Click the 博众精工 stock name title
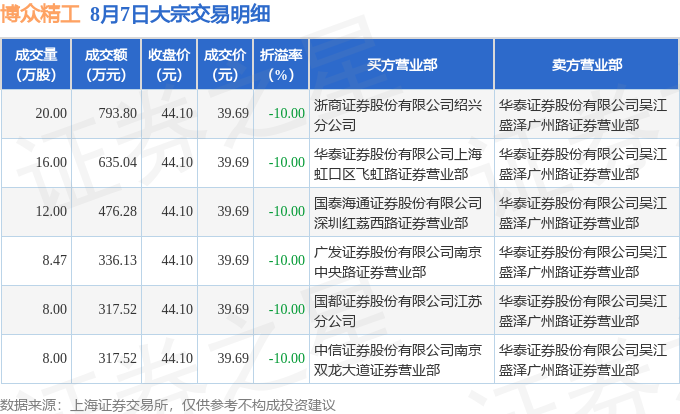 coord(40,14)
